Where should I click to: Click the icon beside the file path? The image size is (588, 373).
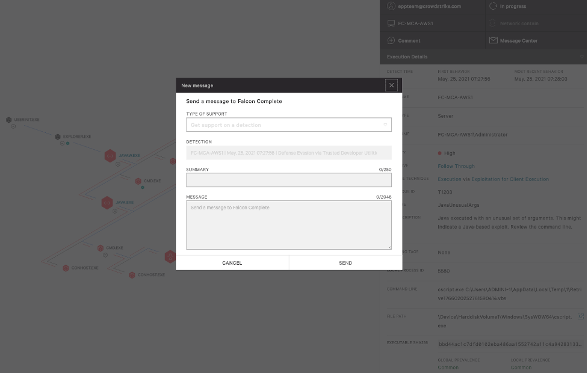581,316
